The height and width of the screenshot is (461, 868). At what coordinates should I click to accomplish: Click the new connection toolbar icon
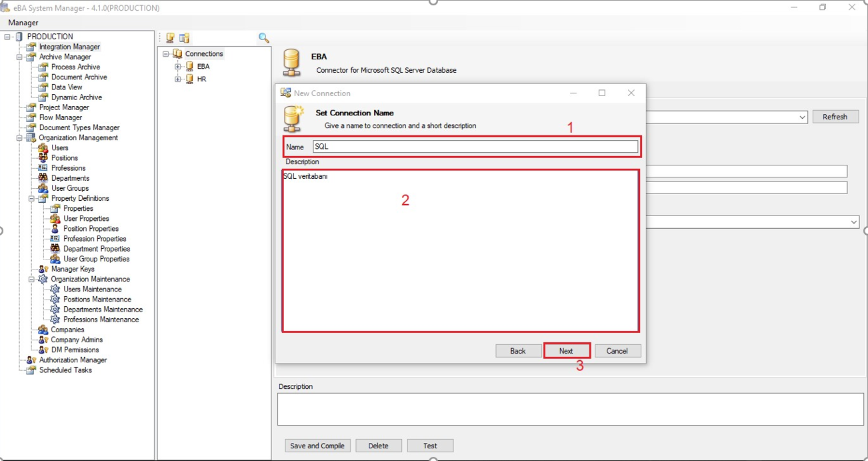[170, 38]
